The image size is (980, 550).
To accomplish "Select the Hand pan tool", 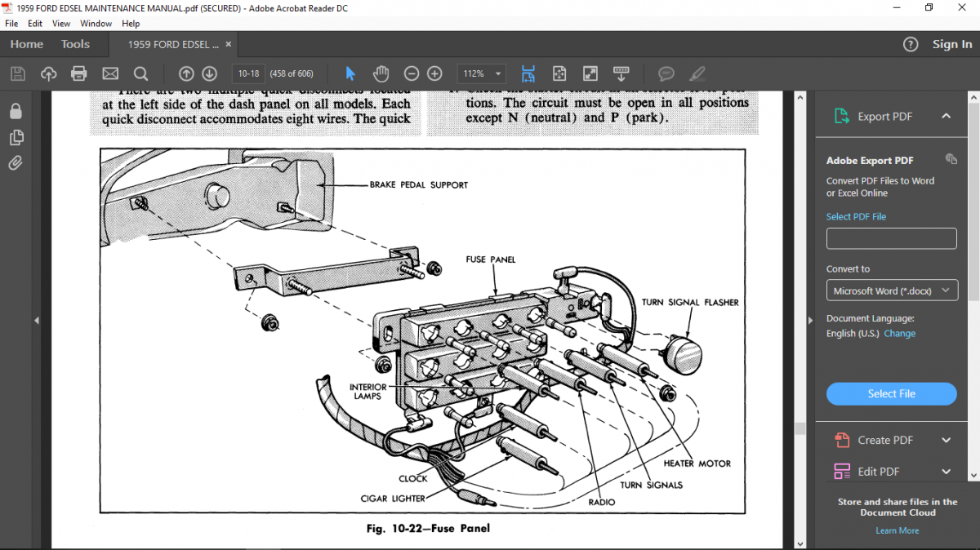I will click(381, 73).
